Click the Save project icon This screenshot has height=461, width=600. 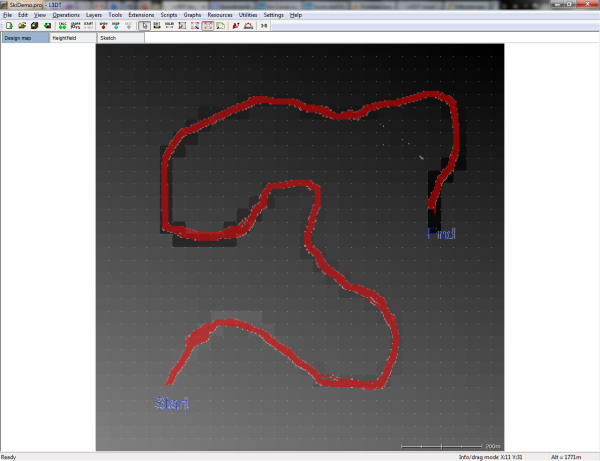point(34,26)
